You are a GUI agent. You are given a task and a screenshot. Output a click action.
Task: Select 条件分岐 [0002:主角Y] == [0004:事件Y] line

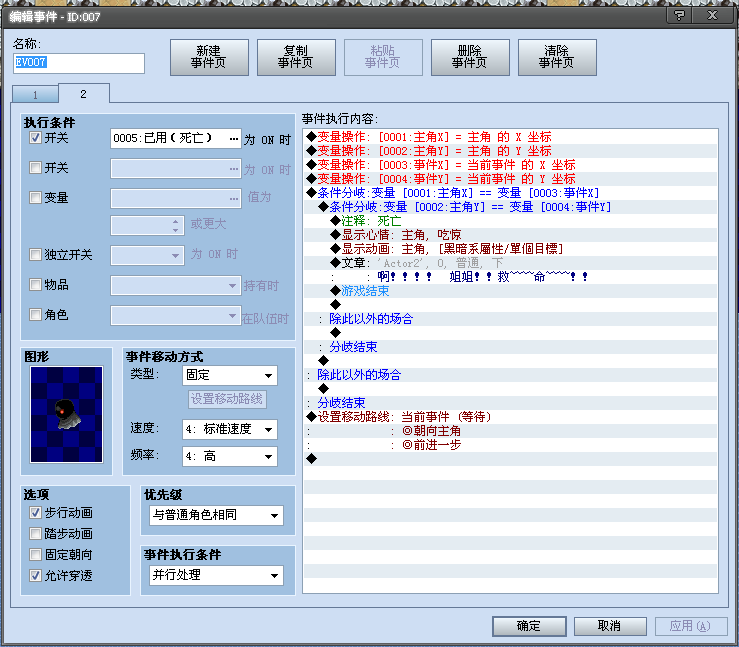510,207
